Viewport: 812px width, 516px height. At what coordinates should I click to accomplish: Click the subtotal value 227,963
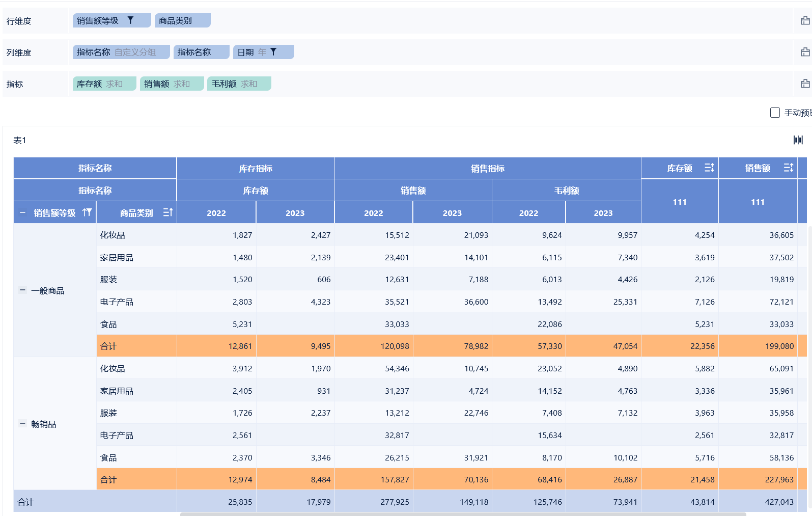point(779,479)
